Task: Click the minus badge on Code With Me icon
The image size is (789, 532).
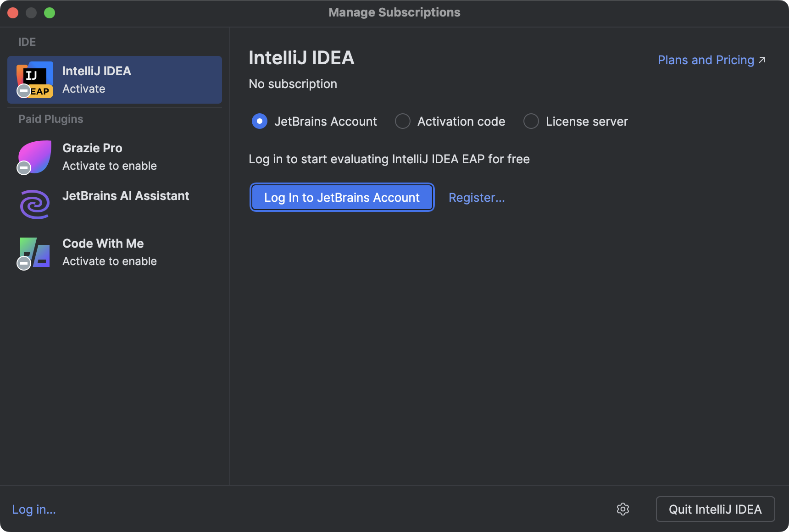Action: pos(24,263)
